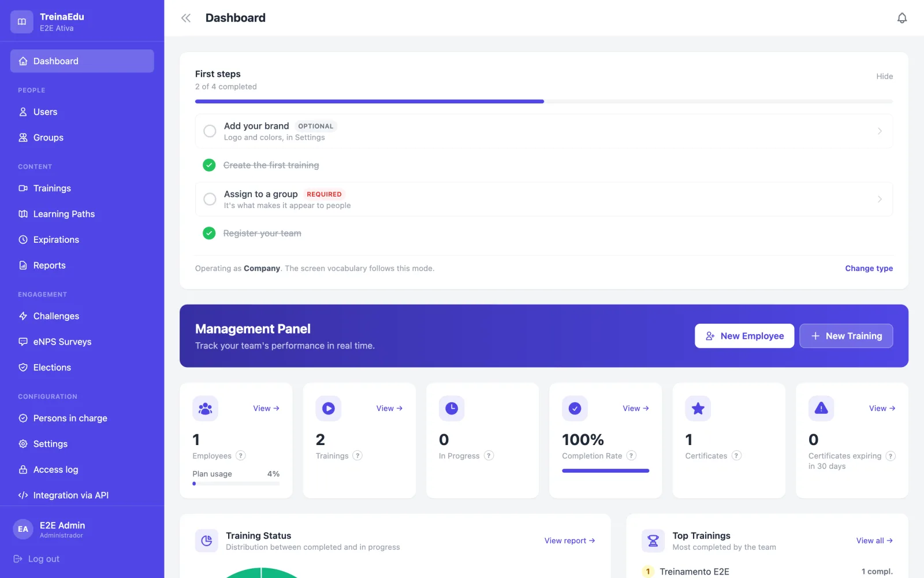Collapse sidebar with double-chevron icon
Image resolution: width=924 pixels, height=578 pixels.
pos(186,18)
